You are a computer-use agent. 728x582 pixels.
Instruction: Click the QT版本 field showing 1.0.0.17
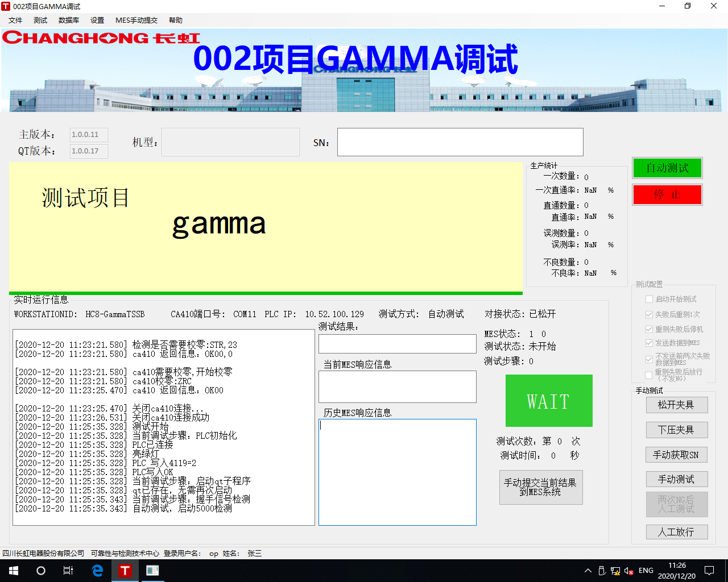(89, 151)
